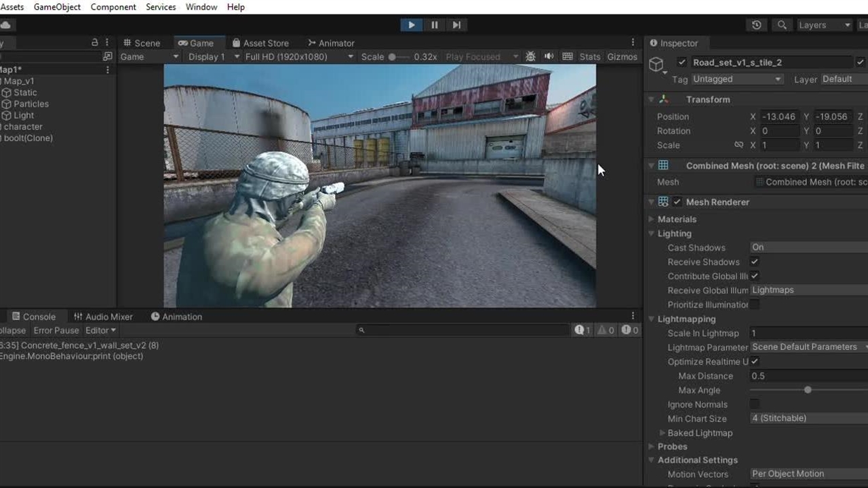Open the Full HD resolution dropdown

click(298, 57)
